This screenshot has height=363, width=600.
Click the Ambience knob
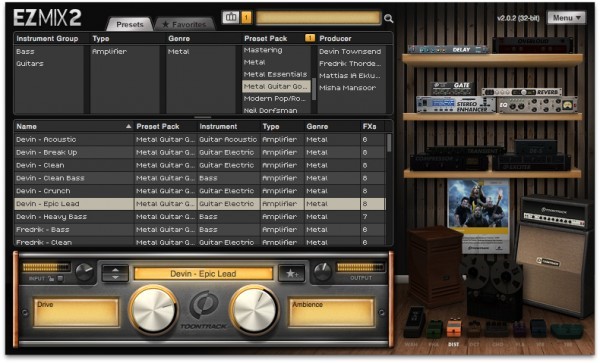(x=254, y=310)
